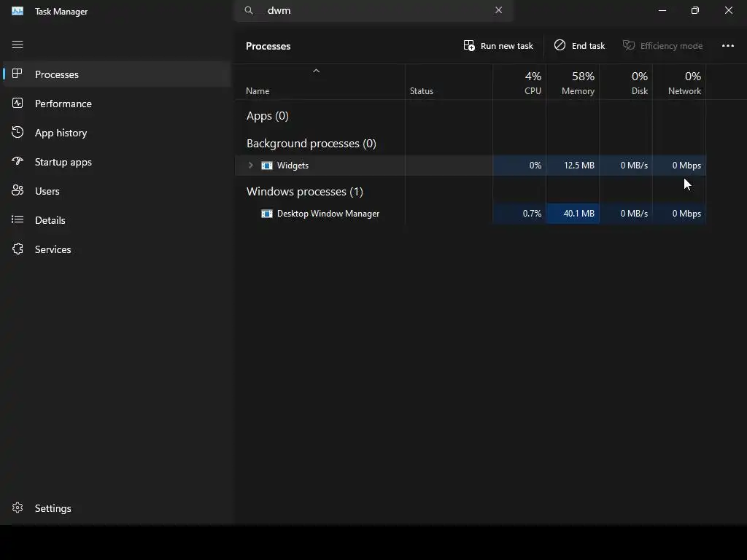This screenshot has width=747, height=560.
Task: Sort by the Memory column header
Action: pos(573,82)
